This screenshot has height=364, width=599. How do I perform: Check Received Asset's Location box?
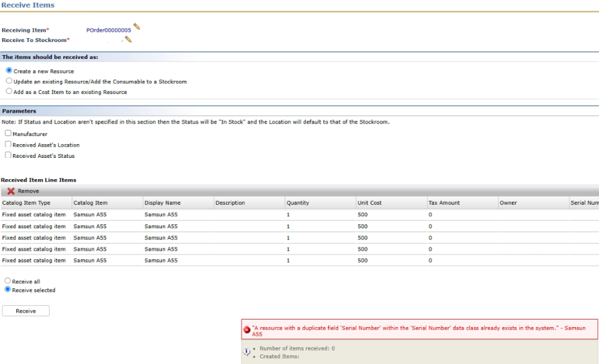point(8,145)
